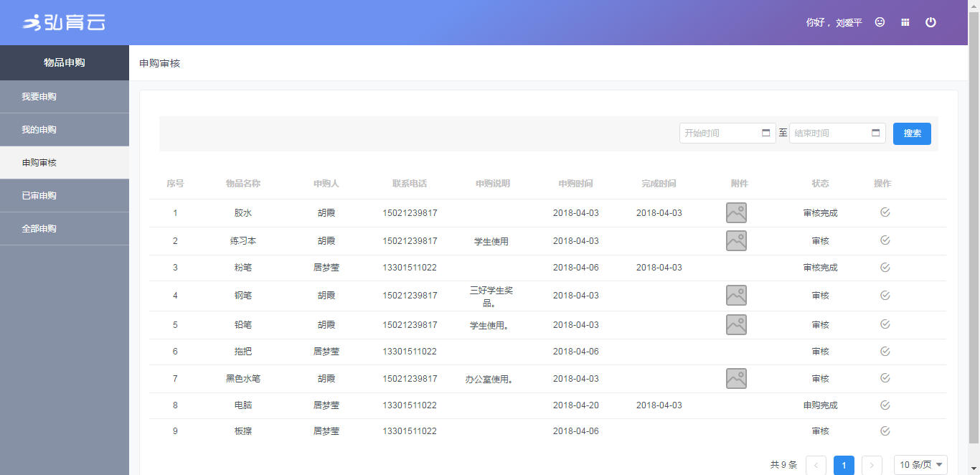Screen dimensions: 980x475
Task: Click the power logout icon
Action: 930,22
